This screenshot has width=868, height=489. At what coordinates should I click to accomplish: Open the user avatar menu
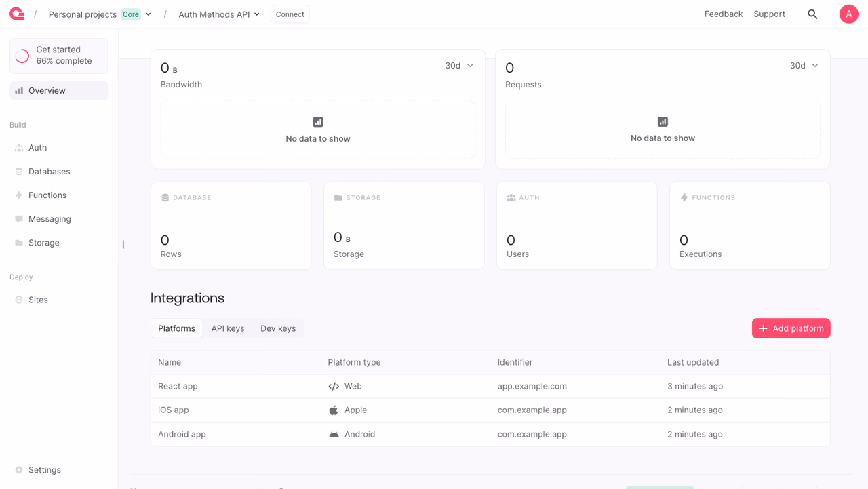pos(848,14)
